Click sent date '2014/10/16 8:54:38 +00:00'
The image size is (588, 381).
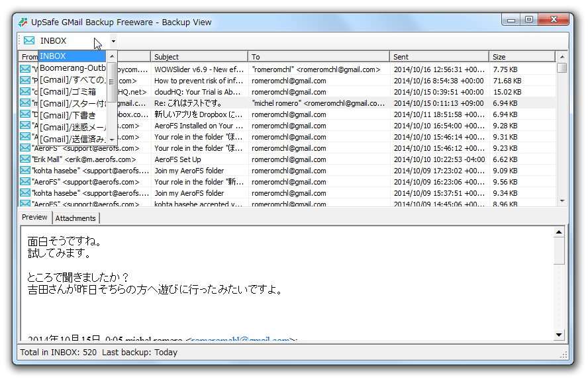click(439, 81)
